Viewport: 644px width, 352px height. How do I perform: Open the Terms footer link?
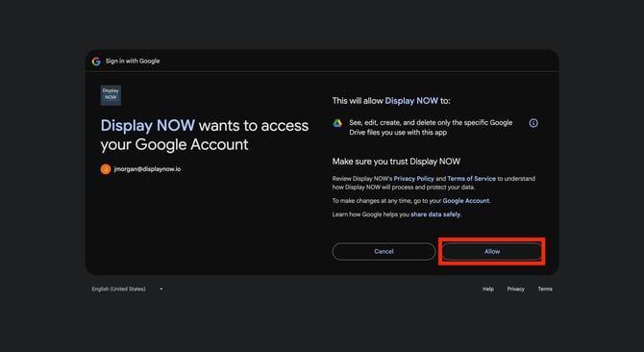click(x=545, y=289)
